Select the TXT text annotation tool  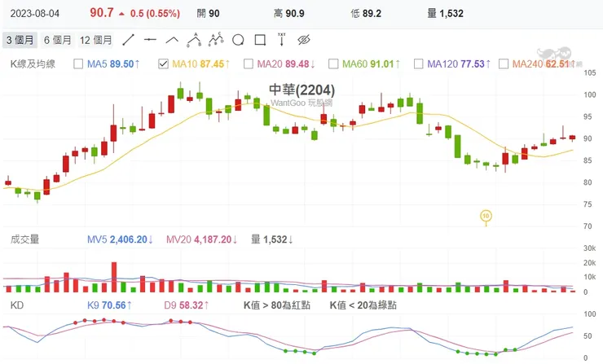tap(282, 40)
